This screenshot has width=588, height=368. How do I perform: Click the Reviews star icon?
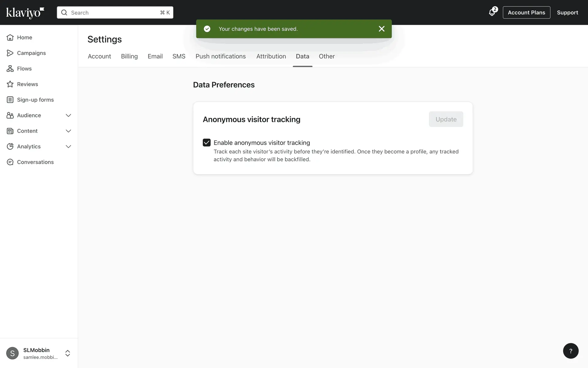click(10, 84)
